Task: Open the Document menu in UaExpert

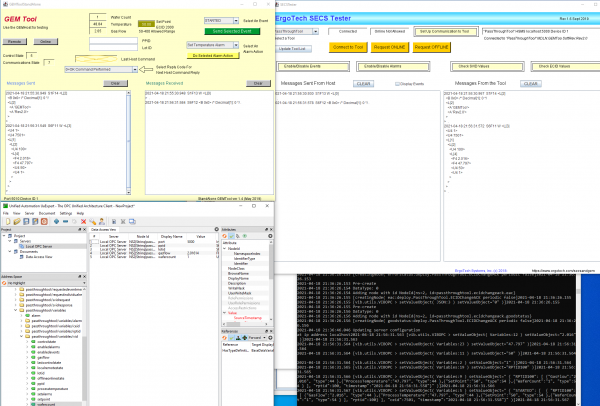Action: [x=47, y=213]
